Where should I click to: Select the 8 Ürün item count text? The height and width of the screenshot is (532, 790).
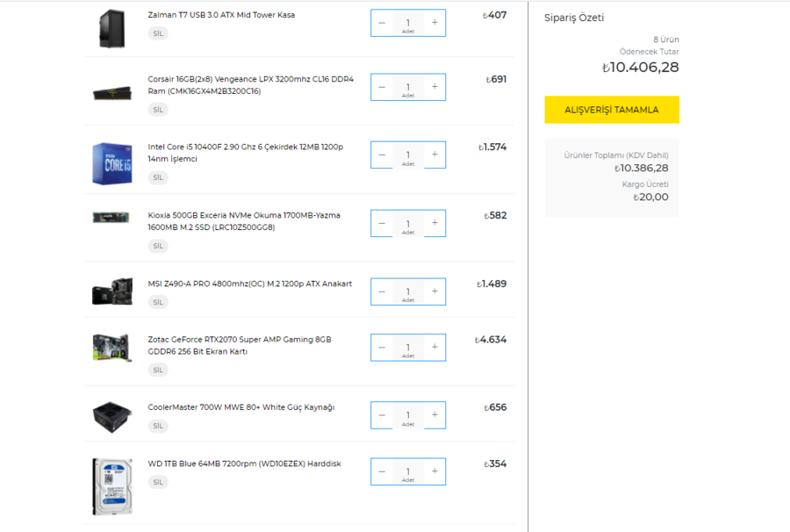point(666,40)
